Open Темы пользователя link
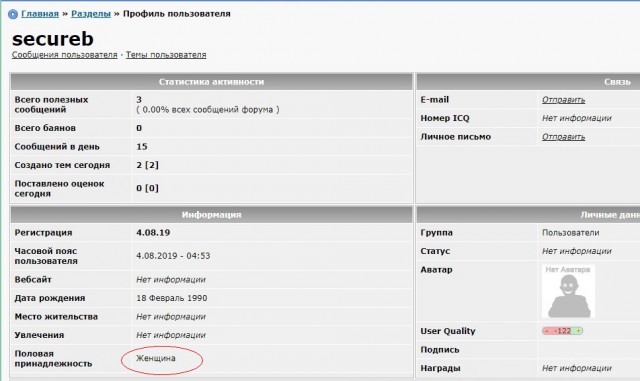 click(166, 55)
